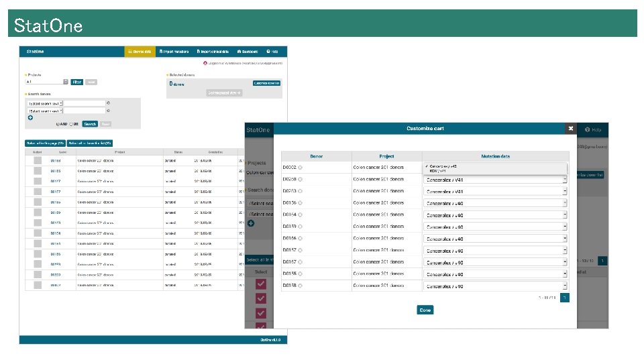Click the icon beside second search input
Screen dimensions: 644x362
(109, 111)
